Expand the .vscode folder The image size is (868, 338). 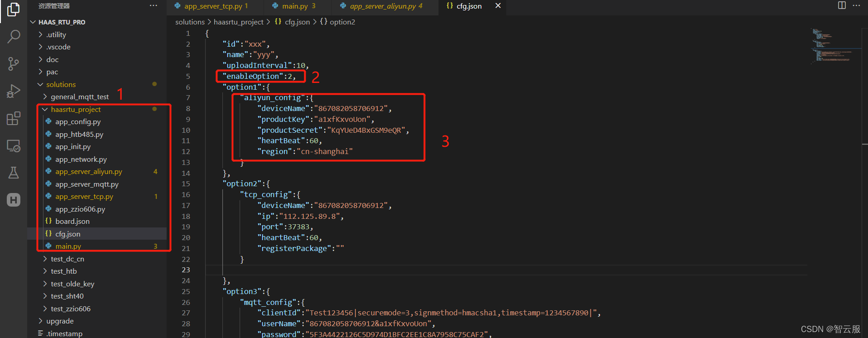point(58,47)
